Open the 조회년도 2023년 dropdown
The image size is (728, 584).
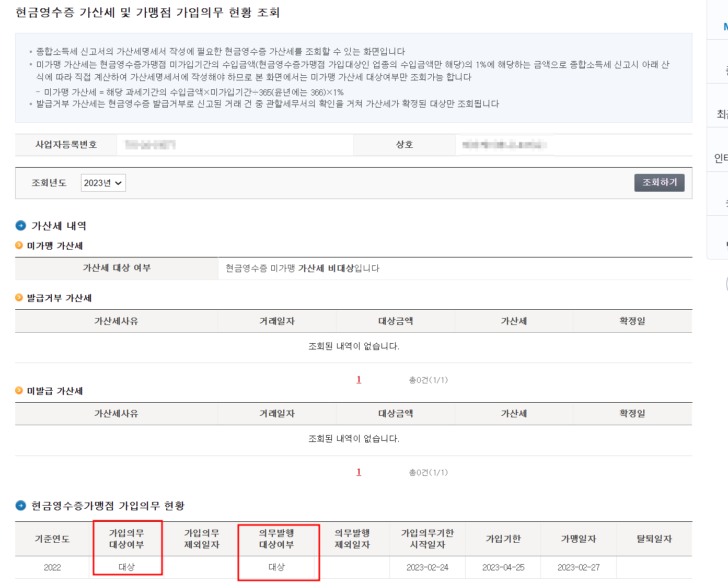coord(103,183)
